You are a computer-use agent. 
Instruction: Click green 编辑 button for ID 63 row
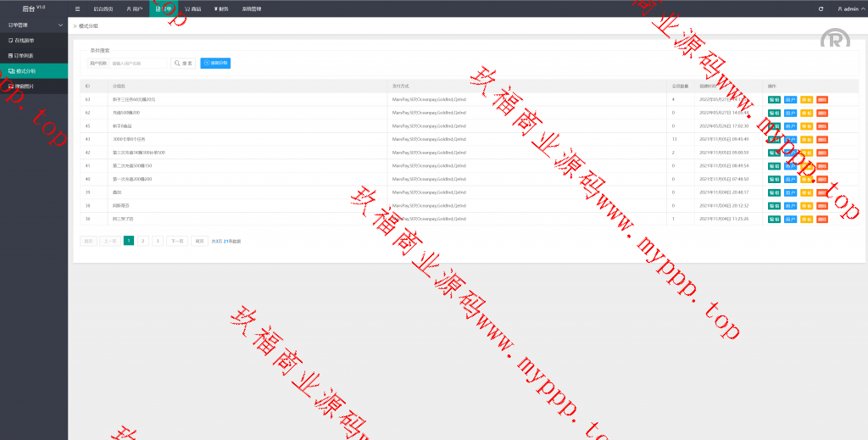point(774,99)
